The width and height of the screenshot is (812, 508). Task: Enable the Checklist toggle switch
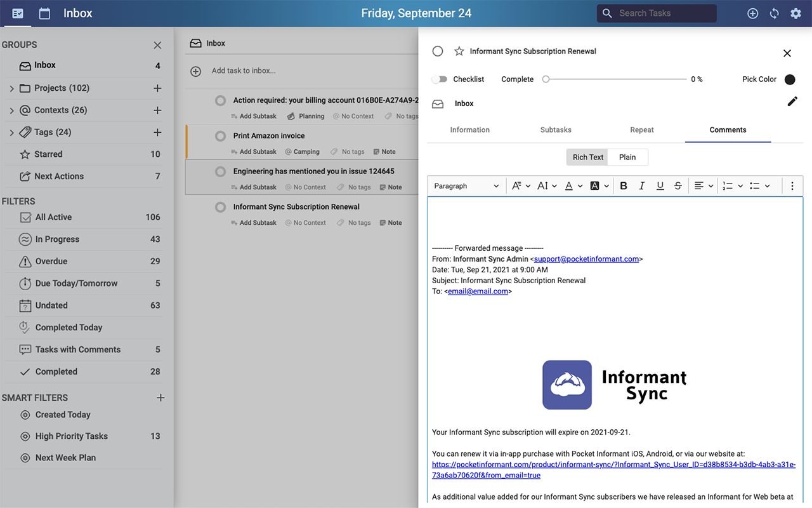(439, 79)
